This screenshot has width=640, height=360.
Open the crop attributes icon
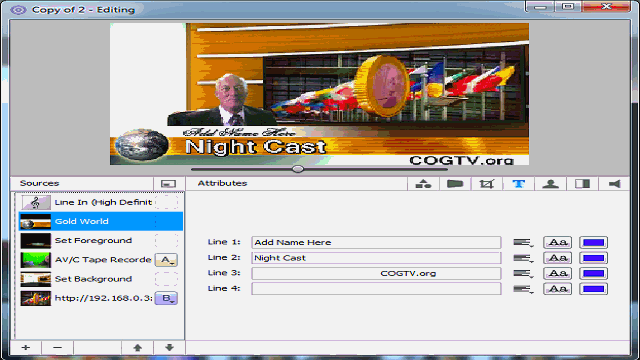pyautogui.click(x=487, y=184)
